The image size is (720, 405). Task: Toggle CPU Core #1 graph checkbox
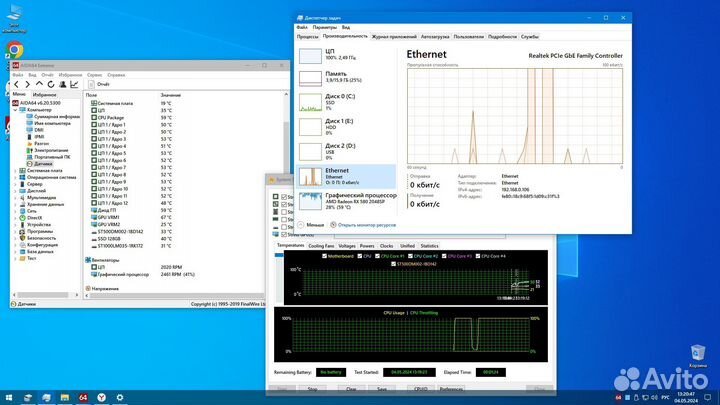click(377, 256)
